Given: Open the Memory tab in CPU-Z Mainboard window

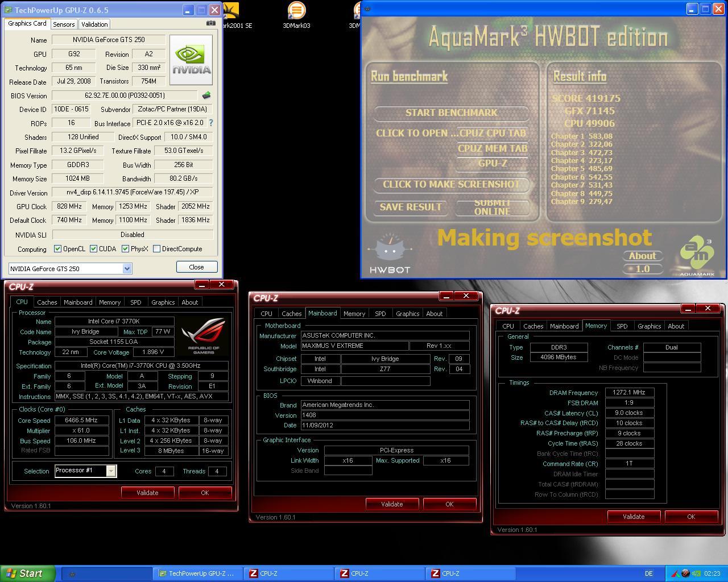Looking at the screenshot, I should [x=354, y=314].
